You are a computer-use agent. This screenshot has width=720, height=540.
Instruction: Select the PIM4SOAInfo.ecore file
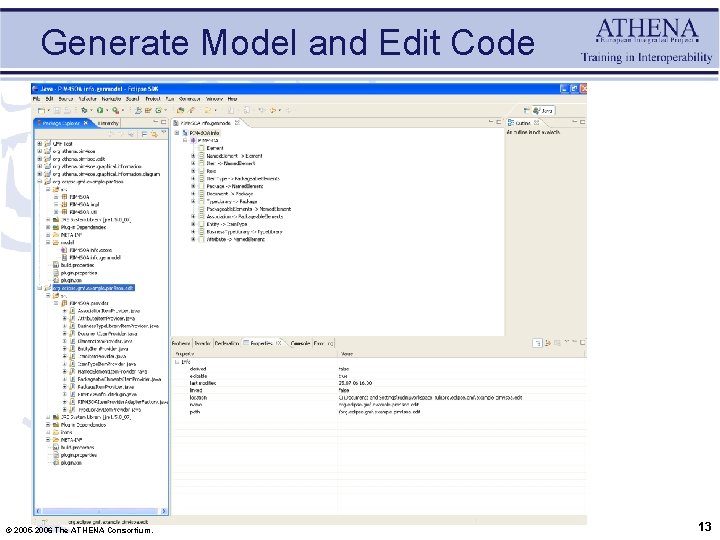point(87,250)
